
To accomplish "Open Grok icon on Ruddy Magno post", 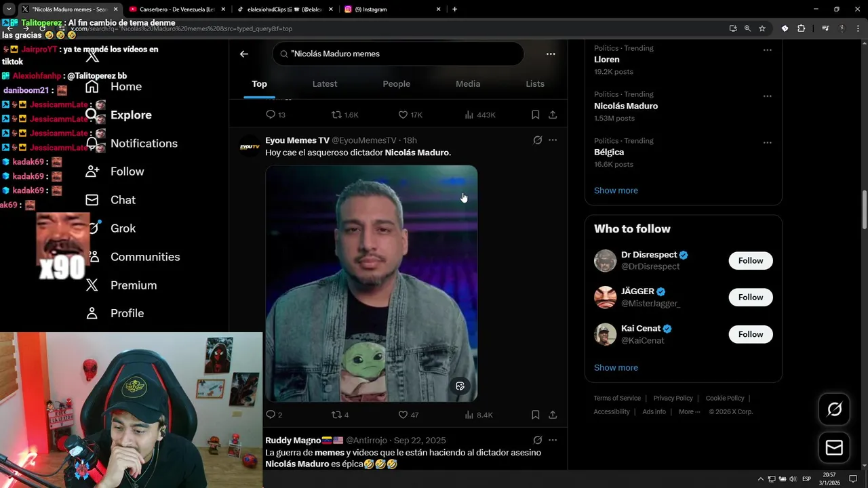I will click(538, 440).
